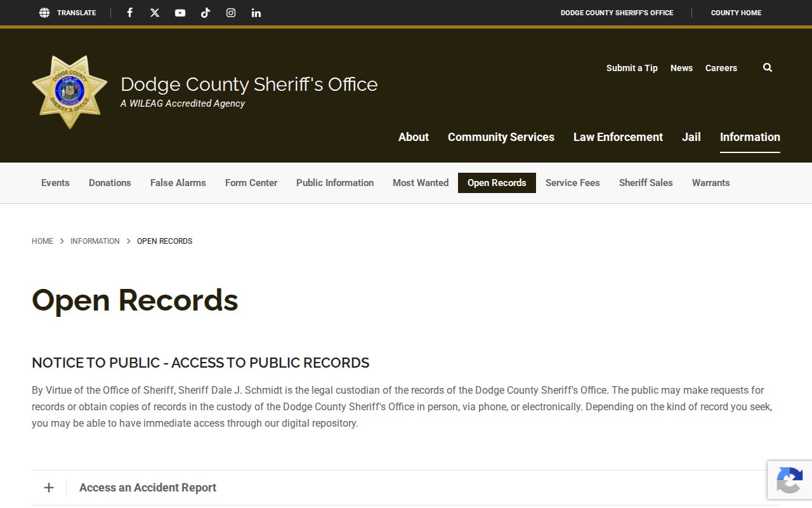Open the LinkedIn icon

[256, 13]
